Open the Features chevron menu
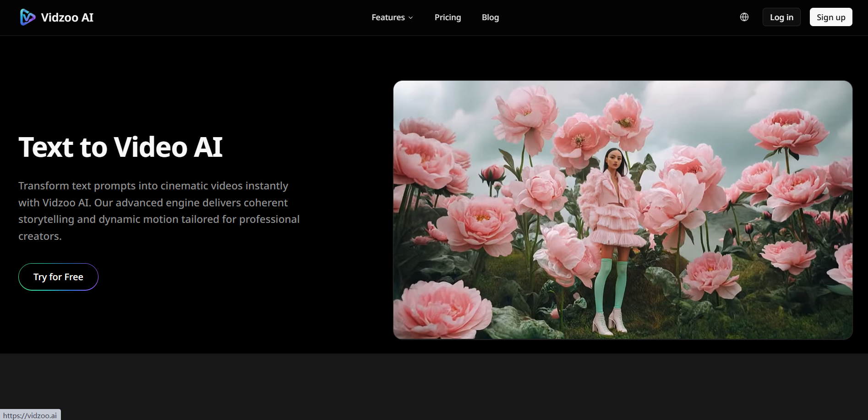Image resolution: width=868 pixels, height=420 pixels. tap(410, 17)
